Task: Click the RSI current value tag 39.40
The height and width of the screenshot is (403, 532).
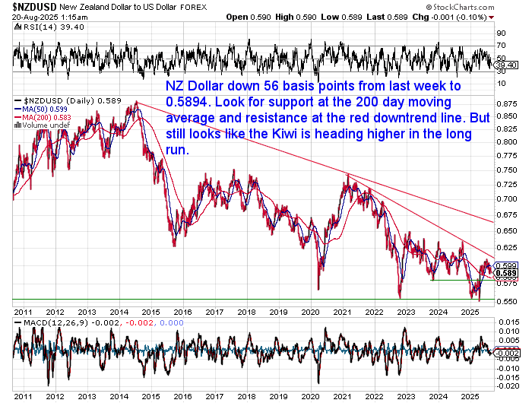Action: pos(506,65)
